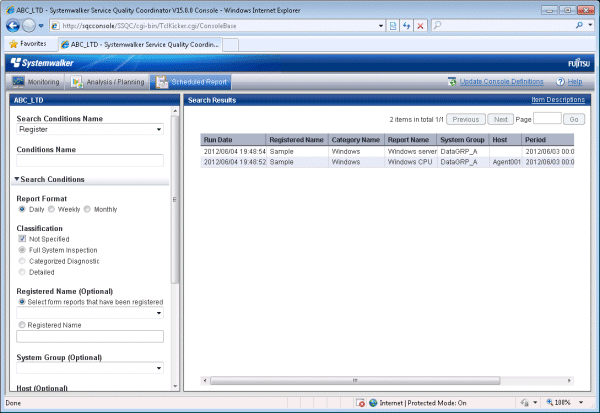The image size is (600, 413).
Task: Open the System Group dropdown
Action: point(90,368)
